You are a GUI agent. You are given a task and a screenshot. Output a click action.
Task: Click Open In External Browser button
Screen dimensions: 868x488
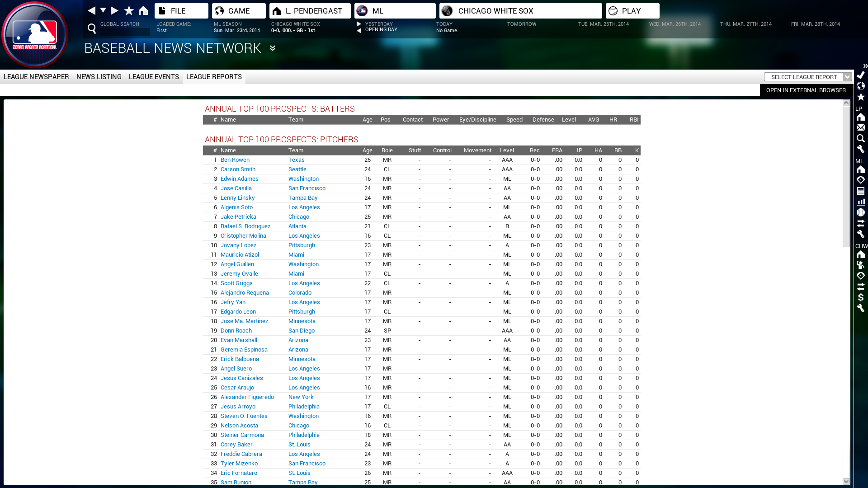[x=806, y=90]
